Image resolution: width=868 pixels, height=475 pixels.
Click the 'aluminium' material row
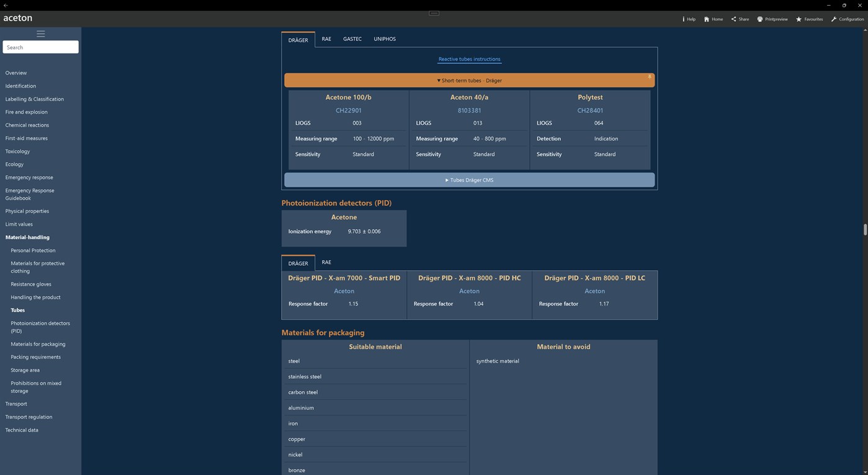tap(375, 408)
